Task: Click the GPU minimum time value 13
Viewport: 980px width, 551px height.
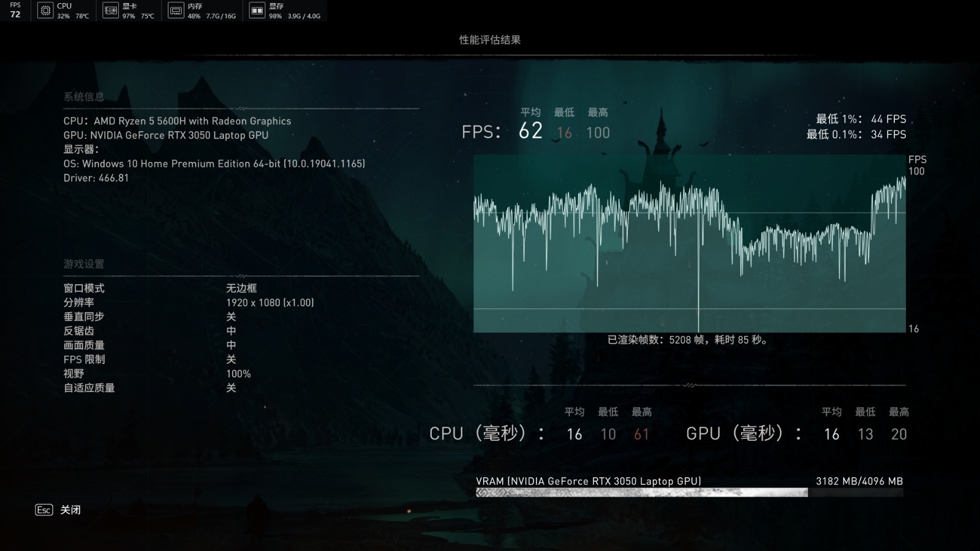Action: pyautogui.click(x=865, y=434)
